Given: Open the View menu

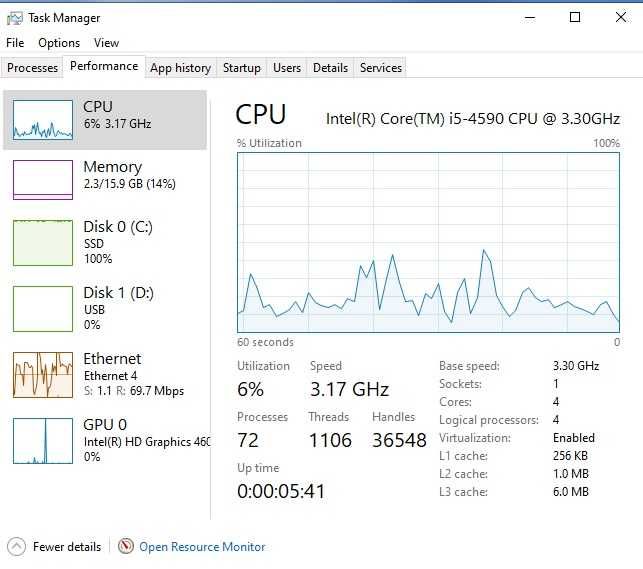Looking at the screenshot, I should coord(106,43).
